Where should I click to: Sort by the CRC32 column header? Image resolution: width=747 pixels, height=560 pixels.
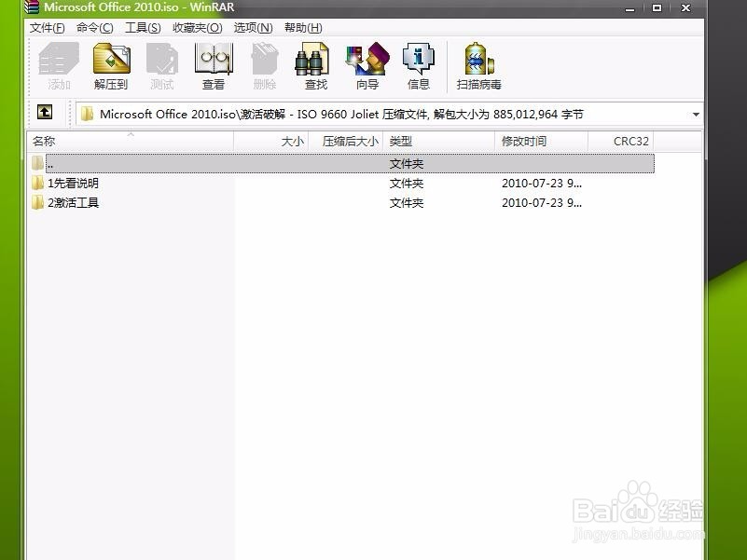[x=621, y=142]
